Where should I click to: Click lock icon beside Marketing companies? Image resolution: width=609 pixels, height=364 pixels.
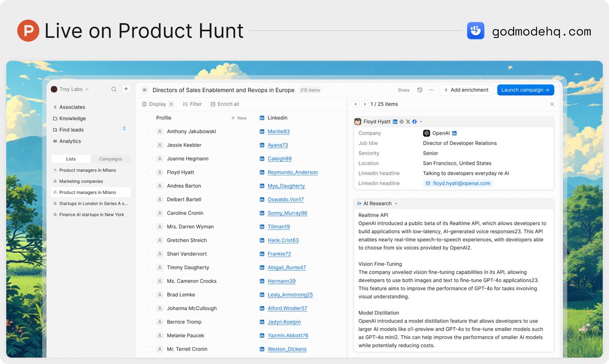point(55,181)
